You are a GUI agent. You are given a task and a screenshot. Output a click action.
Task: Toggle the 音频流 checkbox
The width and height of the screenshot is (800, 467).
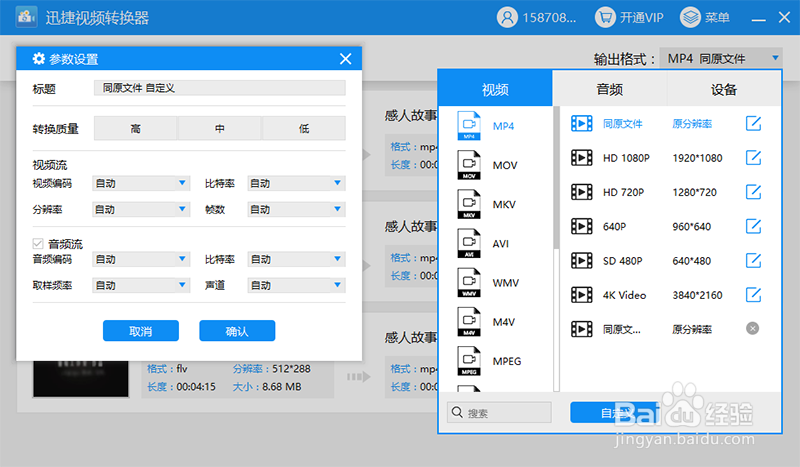pyautogui.click(x=38, y=243)
